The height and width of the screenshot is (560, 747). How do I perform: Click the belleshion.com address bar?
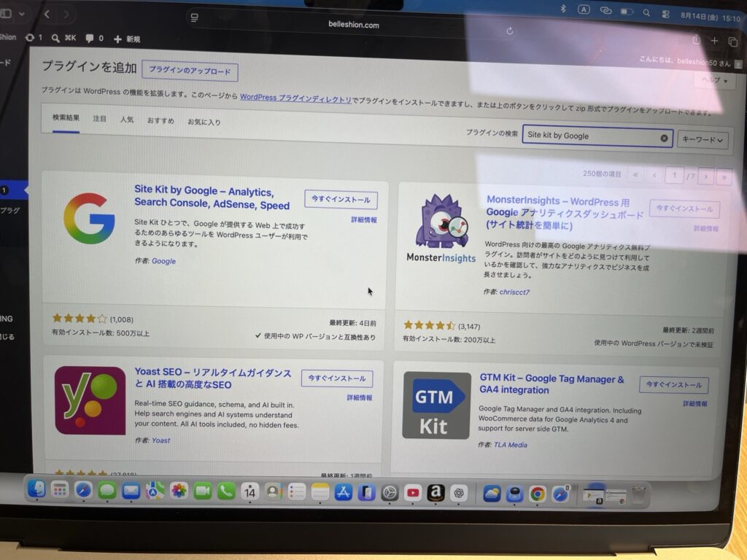click(353, 24)
